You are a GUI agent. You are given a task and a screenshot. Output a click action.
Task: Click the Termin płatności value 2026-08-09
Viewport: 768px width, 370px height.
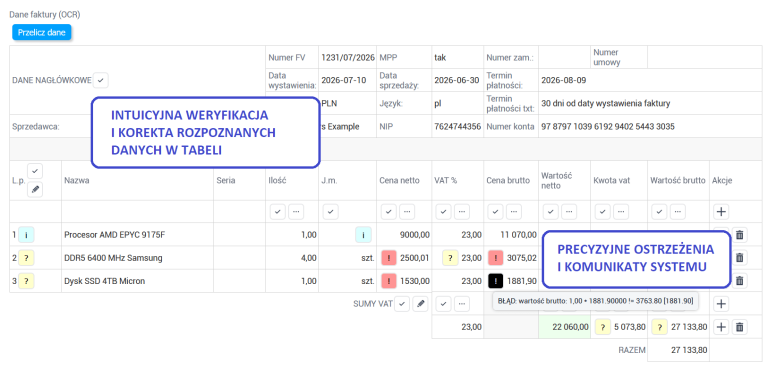(564, 80)
